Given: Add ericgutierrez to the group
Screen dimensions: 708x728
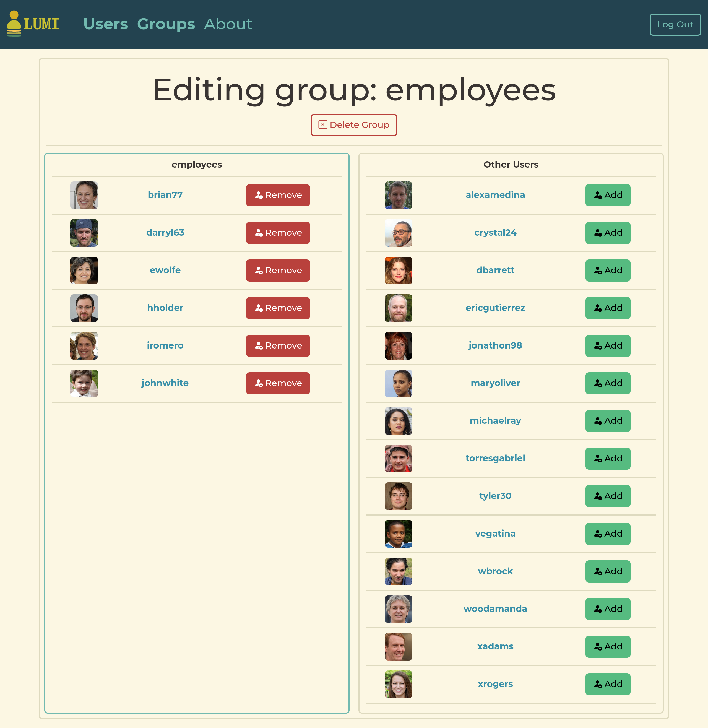Looking at the screenshot, I should click(x=608, y=308).
